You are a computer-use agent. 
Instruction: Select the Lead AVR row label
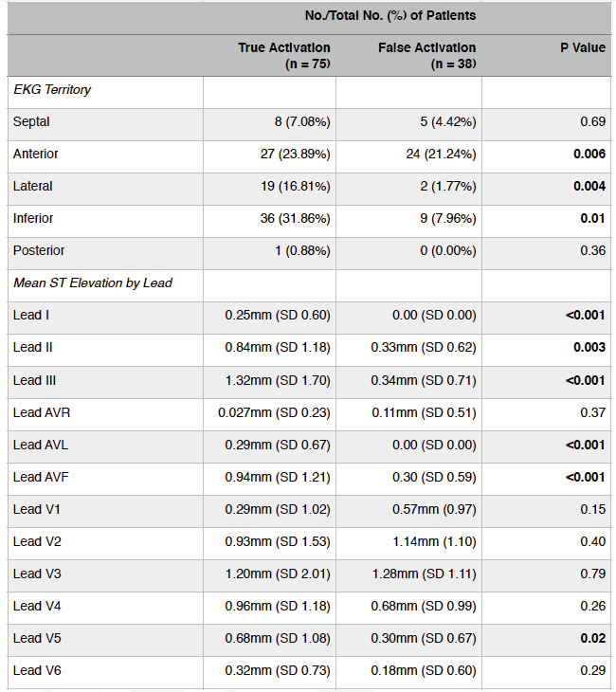pos(39,412)
